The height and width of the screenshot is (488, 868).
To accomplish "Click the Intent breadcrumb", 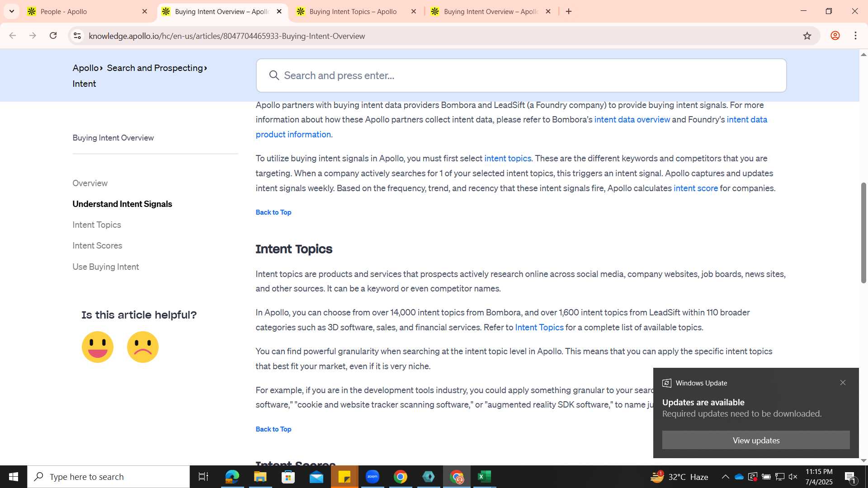I will point(84,84).
